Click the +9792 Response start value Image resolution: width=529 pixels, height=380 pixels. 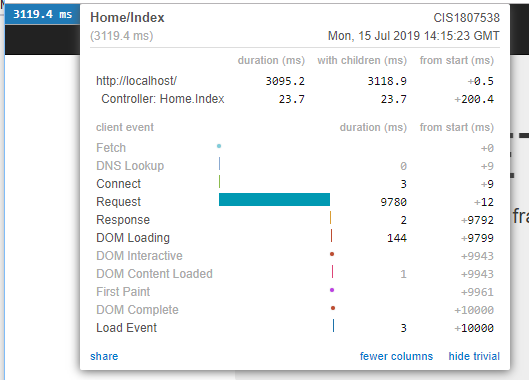(477, 220)
